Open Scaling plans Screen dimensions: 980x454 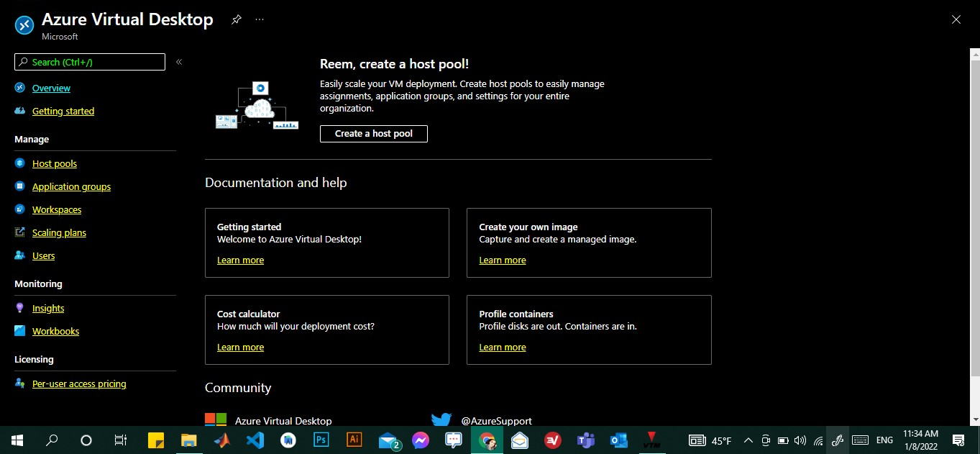[x=59, y=232]
